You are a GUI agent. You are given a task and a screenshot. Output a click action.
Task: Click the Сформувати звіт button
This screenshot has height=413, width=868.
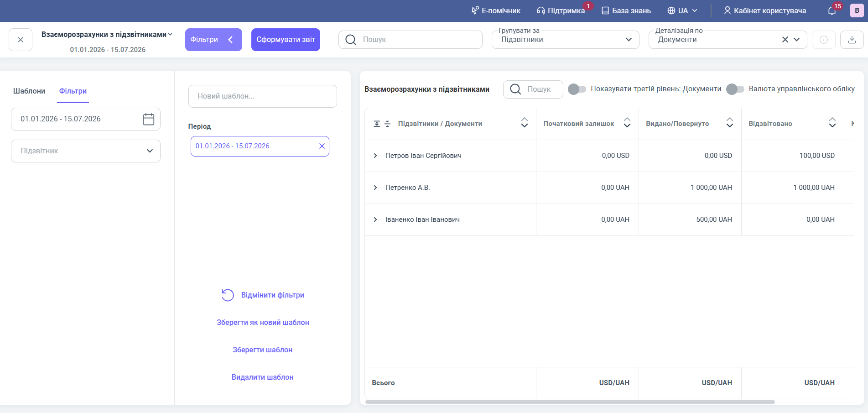286,40
